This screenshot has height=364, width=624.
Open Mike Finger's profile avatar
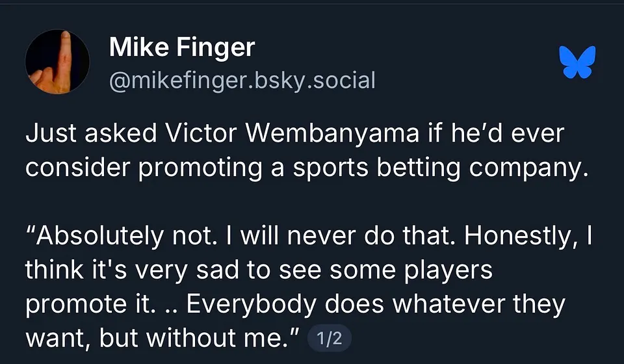point(57,62)
